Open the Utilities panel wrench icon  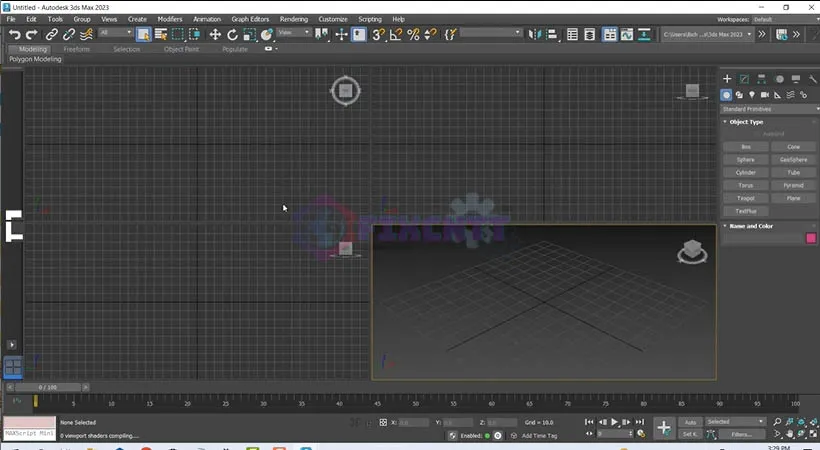pos(812,79)
